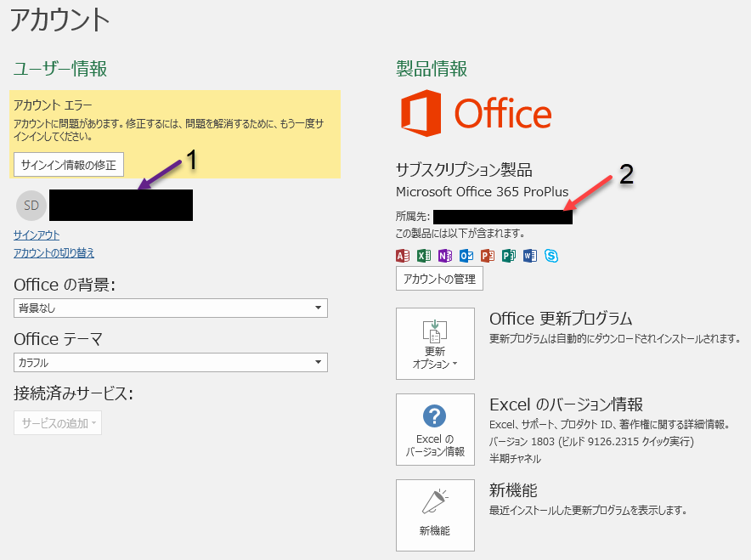Click the OneNote app icon
This screenshot has width=751, height=560.
coord(445,256)
